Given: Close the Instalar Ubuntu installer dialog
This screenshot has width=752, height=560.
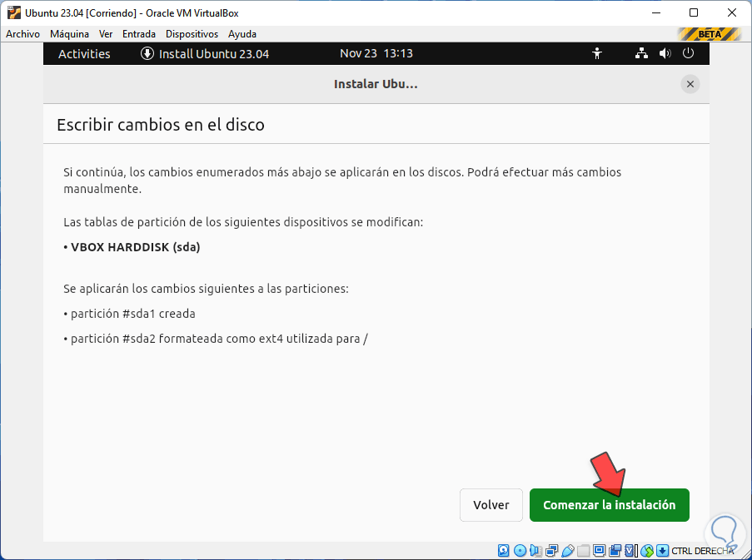Looking at the screenshot, I should tap(690, 84).
